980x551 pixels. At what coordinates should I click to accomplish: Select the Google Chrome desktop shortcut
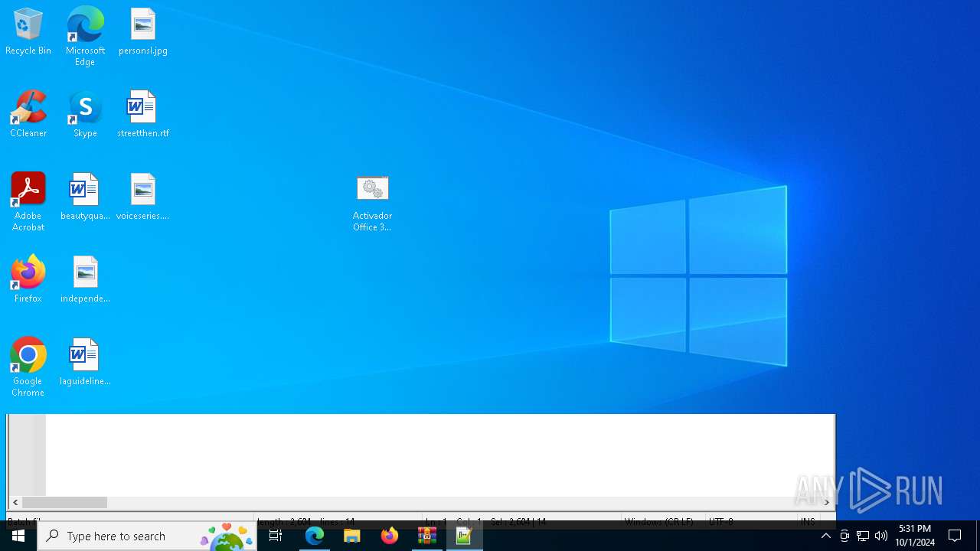point(28,367)
